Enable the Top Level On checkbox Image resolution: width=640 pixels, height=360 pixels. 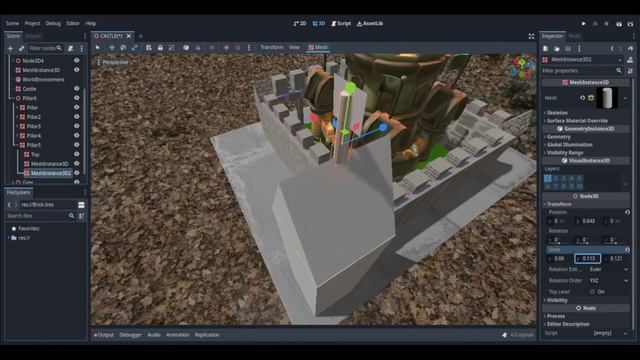592,292
